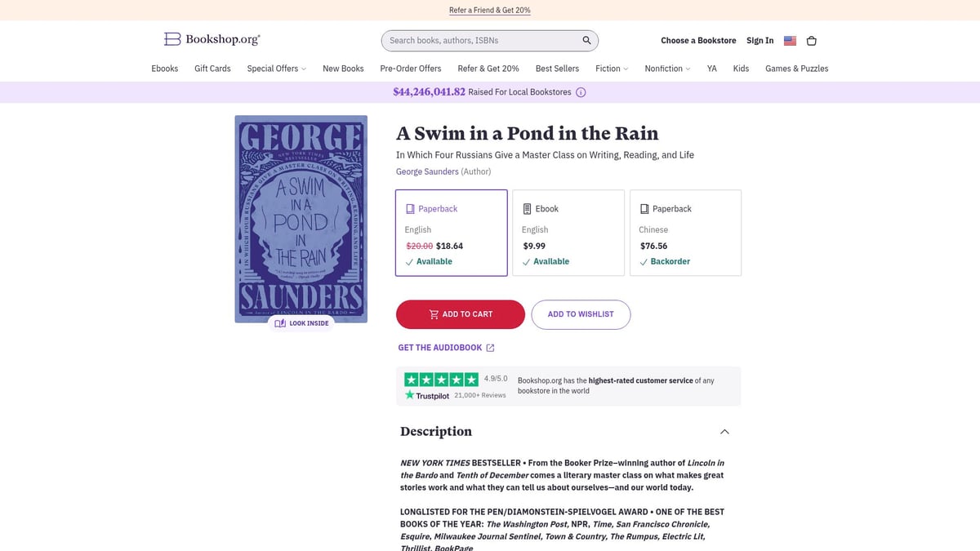This screenshot has width=980, height=551.
Task: Click the US flag country selector
Action: (789, 40)
